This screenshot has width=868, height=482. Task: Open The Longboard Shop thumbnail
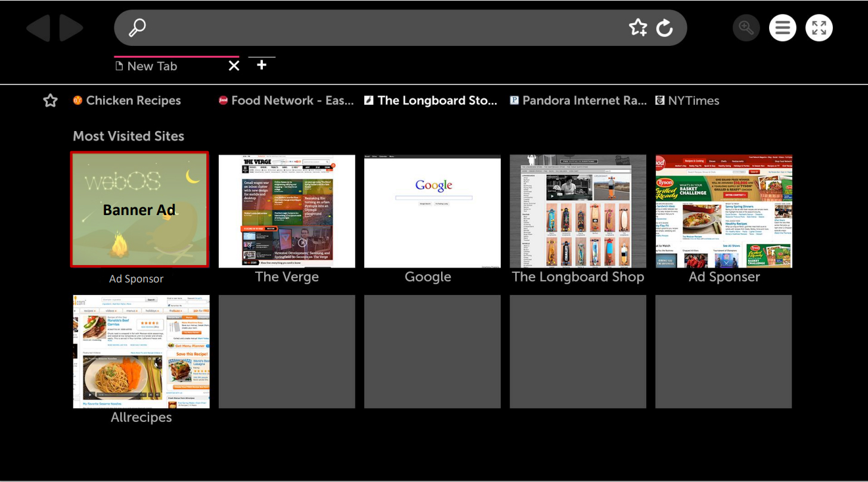[578, 211]
